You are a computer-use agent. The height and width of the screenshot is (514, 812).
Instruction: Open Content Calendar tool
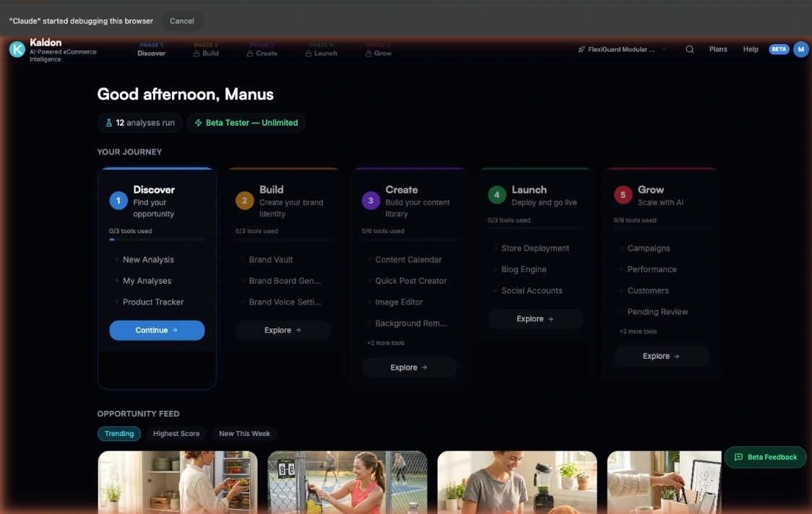pyautogui.click(x=409, y=260)
